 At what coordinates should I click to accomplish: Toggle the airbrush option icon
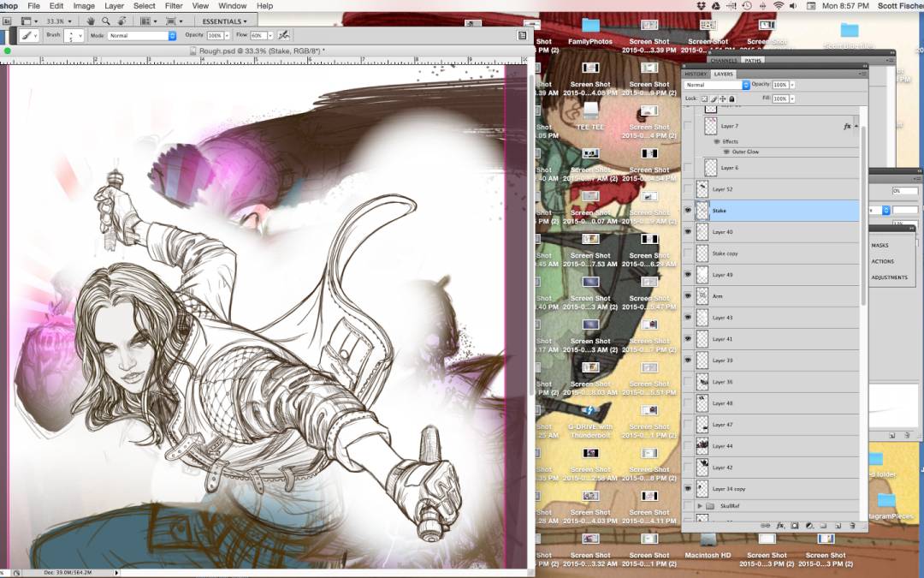(283, 35)
